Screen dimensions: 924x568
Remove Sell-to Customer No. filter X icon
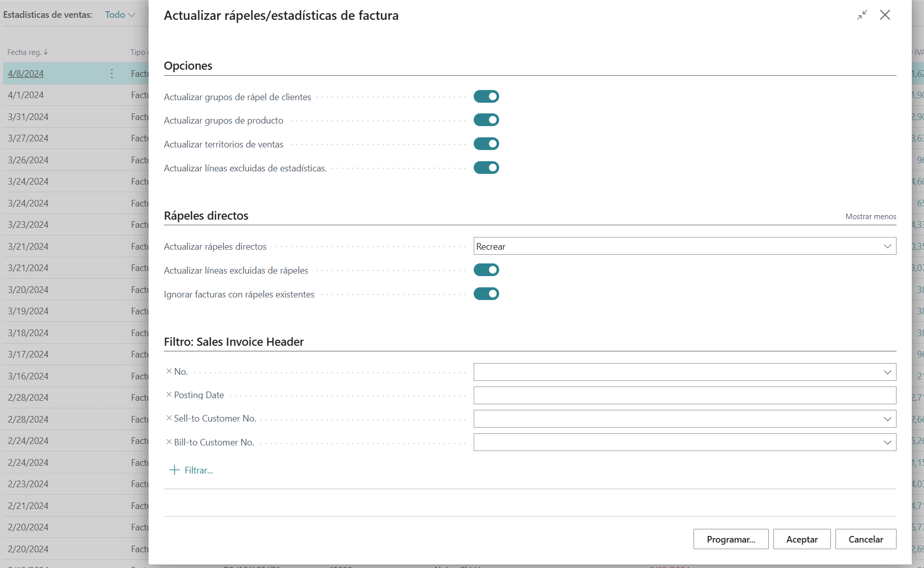[x=169, y=418]
